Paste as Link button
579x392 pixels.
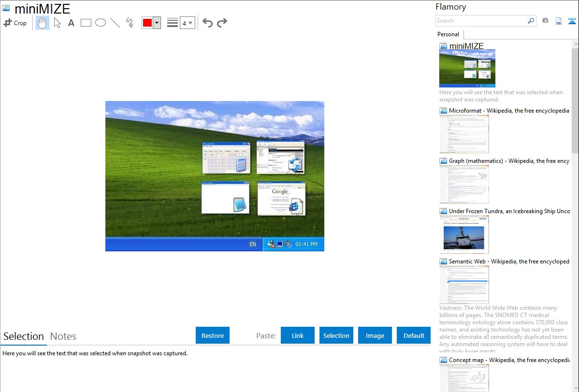[298, 335]
